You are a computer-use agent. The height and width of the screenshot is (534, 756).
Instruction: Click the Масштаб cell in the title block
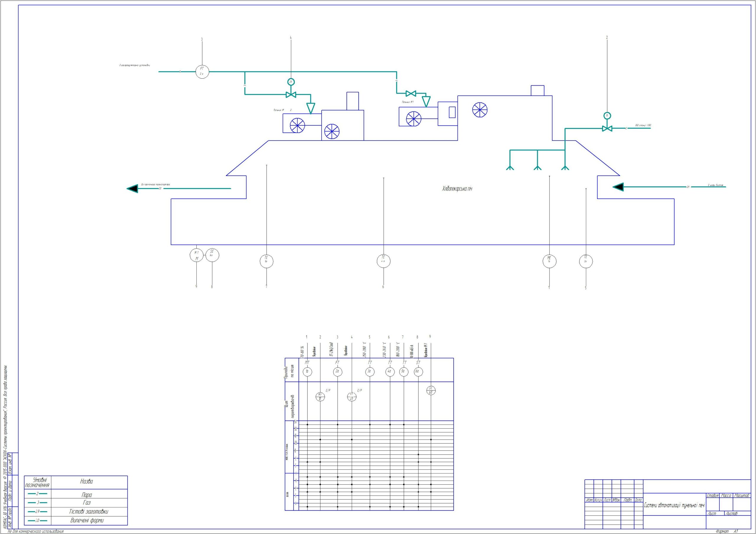pyautogui.click(x=742, y=496)
